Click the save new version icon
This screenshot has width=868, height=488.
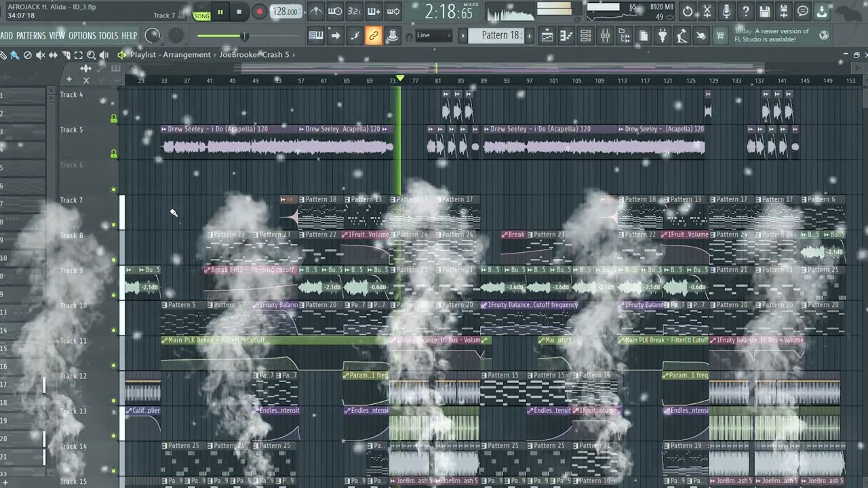point(784,12)
